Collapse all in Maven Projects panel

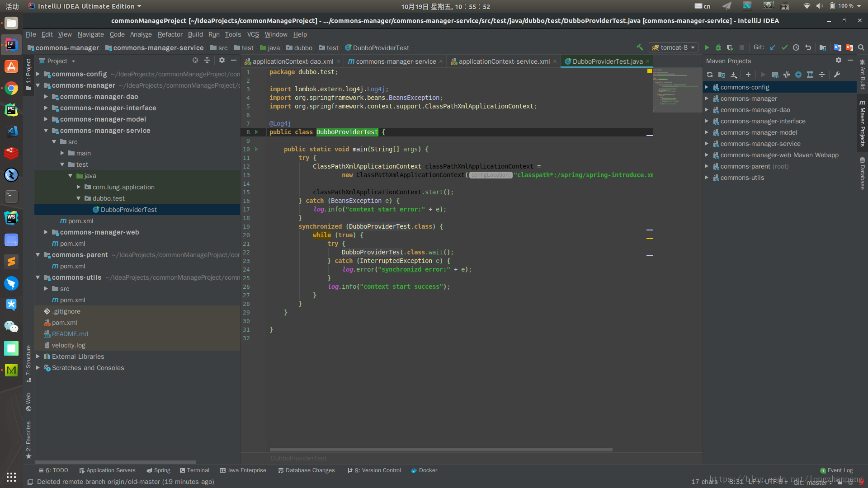point(822,75)
